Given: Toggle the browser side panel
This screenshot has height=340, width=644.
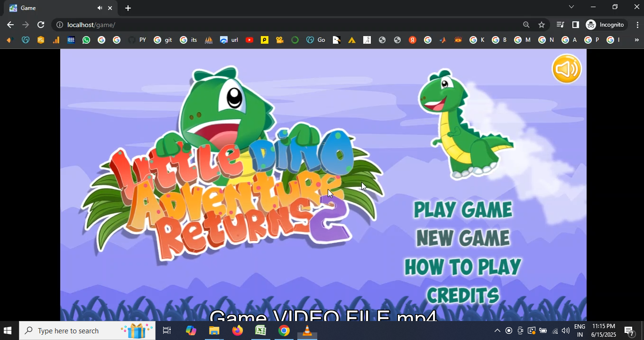Looking at the screenshot, I should (575, 25).
